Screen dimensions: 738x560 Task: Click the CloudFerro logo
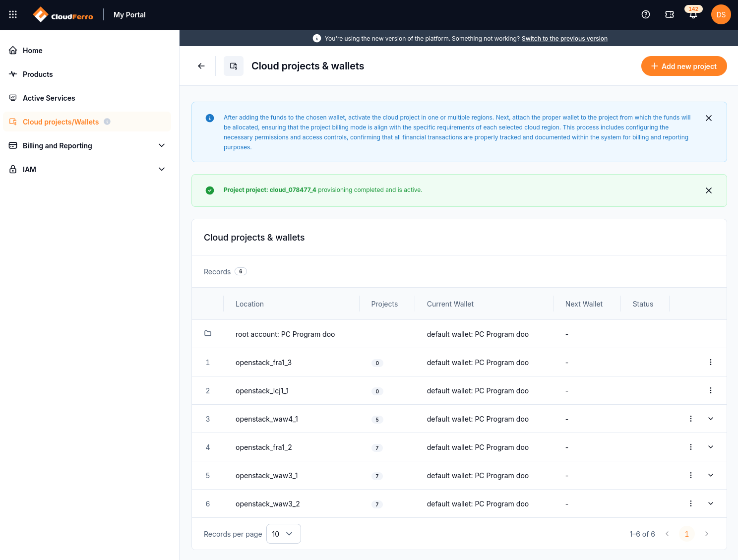[x=63, y=15]
